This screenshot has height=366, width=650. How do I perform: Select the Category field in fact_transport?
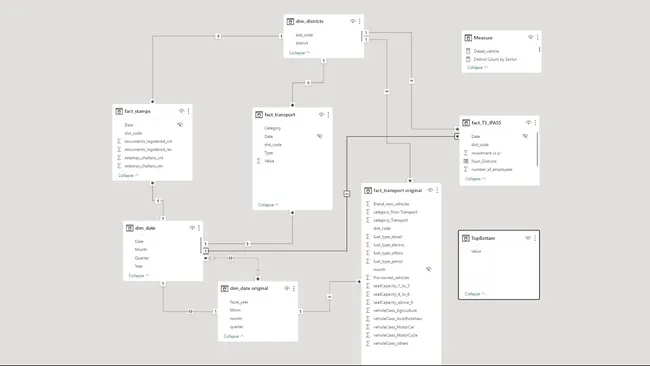[272, 128]
